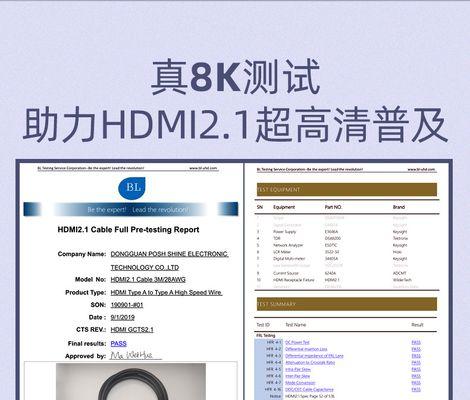Click the 'HDMI Receptacle Fixture' row

[347, 280]
